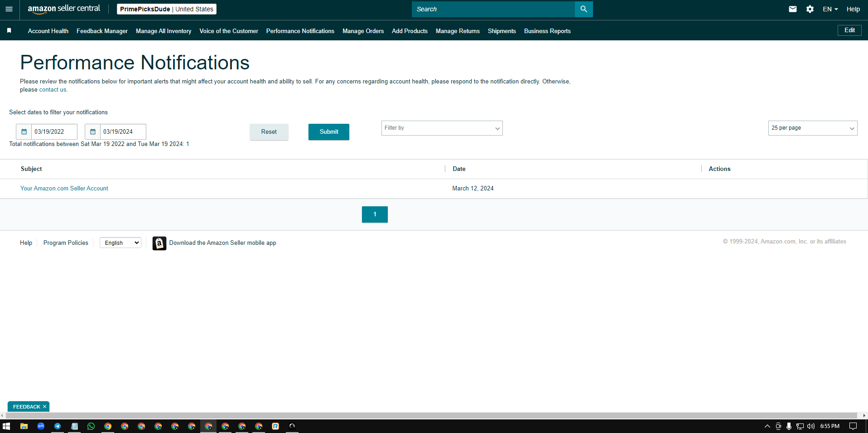Open Manage Orders
The height and width of the screenshot is (433, 868).
point(363,31)
